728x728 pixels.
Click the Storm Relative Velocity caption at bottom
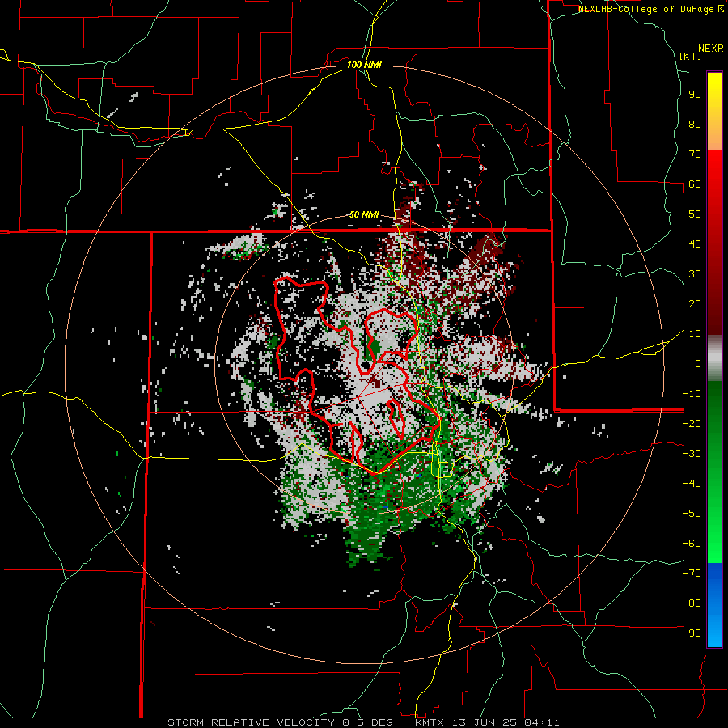pyautogui.click(x=363, y=722)
